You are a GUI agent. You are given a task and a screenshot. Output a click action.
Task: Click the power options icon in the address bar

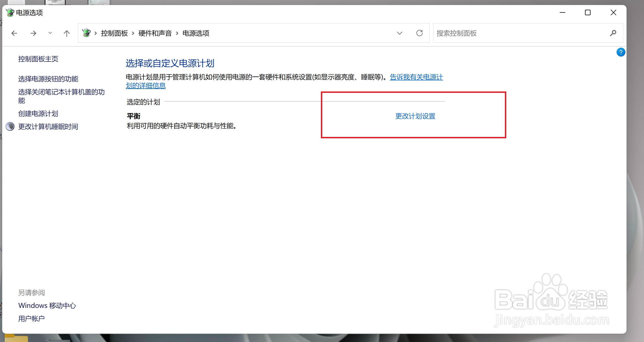(86, 33)
